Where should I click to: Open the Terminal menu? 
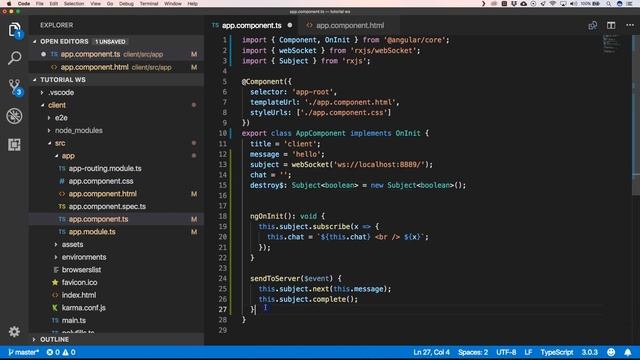(x=149, y=3)
